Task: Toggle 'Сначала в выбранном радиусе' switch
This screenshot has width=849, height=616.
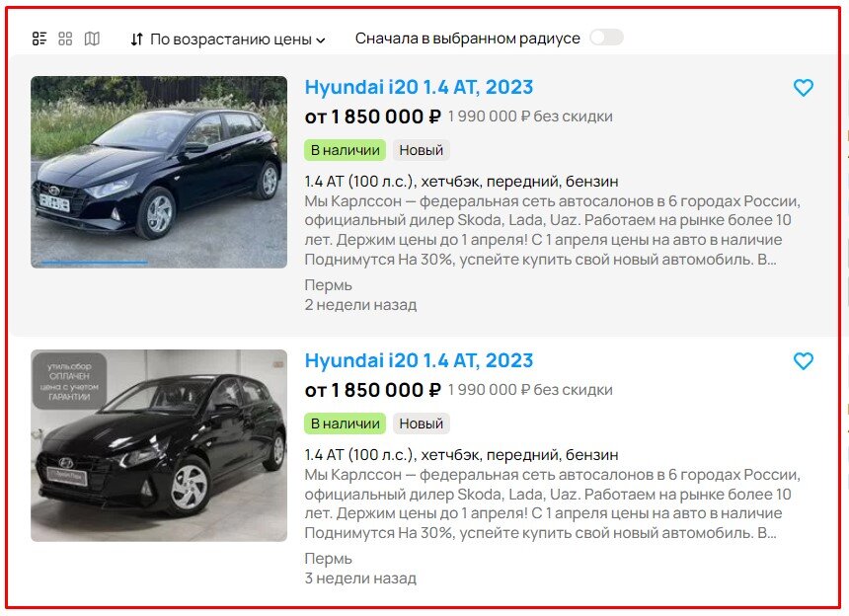Action: coord(606,38)
